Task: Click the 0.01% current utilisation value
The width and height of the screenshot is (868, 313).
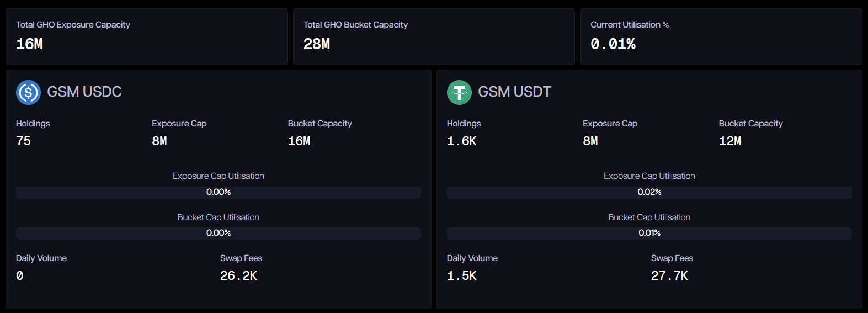Action: 613,44
